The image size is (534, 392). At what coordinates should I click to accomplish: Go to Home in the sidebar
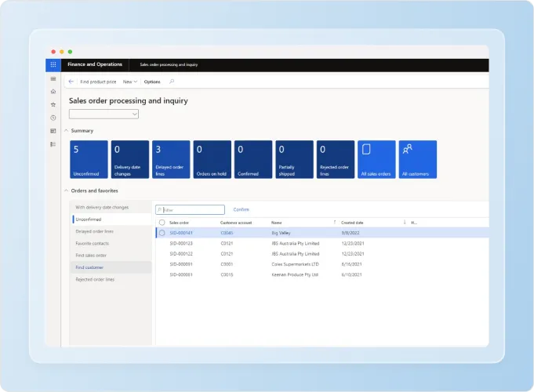(x=53, y=91)
